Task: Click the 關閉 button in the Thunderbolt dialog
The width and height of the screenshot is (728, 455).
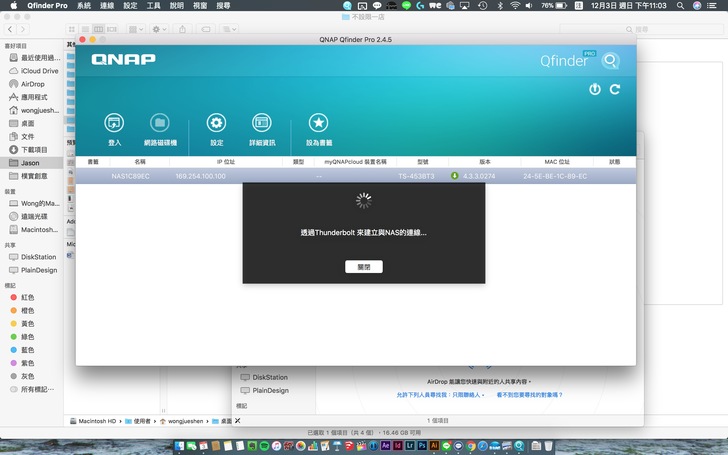Action: (364, 266)
